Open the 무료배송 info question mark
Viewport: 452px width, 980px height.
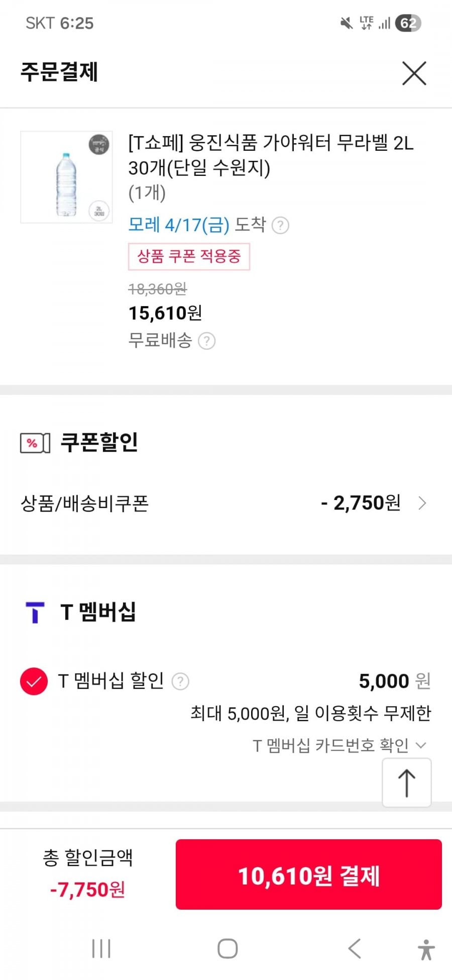[x=206, y=341]
